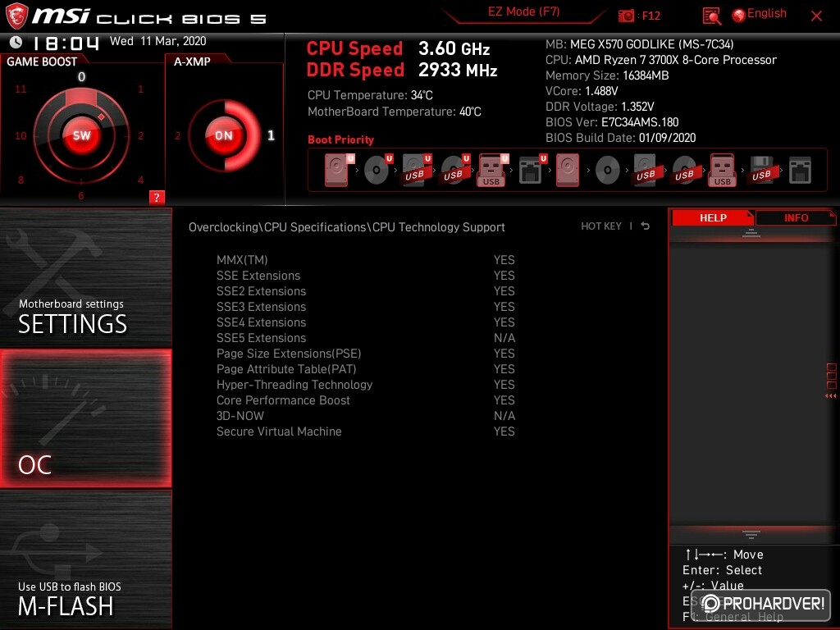Click the time display 18:04
The image size is (840, 630).
tap(66, 43)
